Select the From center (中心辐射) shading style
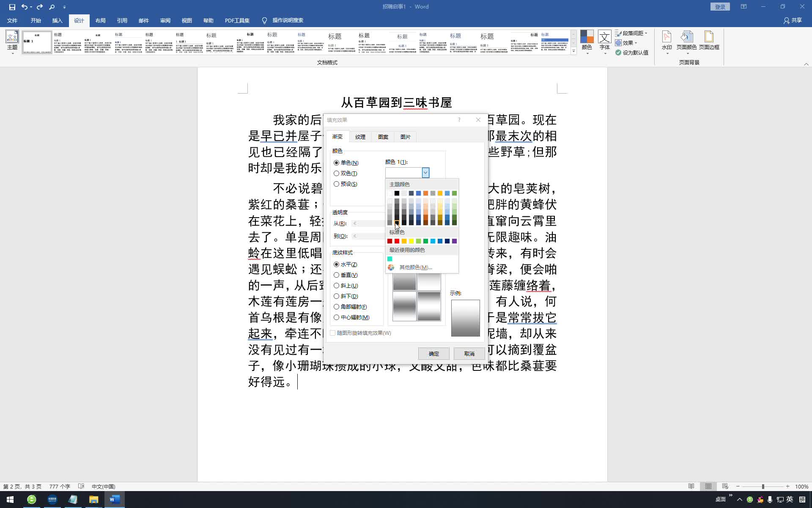The height and width of the screenshot is (508, 812). pos(337,317)
